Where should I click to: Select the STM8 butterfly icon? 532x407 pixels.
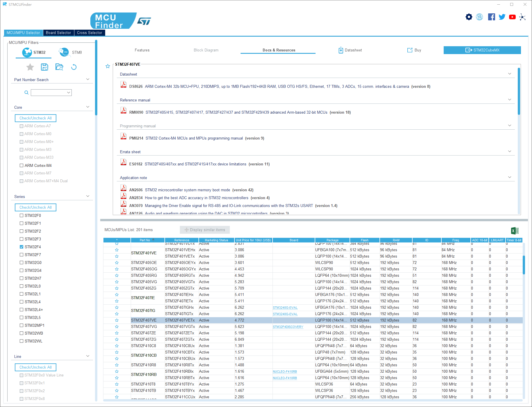(x=64, y=52)
